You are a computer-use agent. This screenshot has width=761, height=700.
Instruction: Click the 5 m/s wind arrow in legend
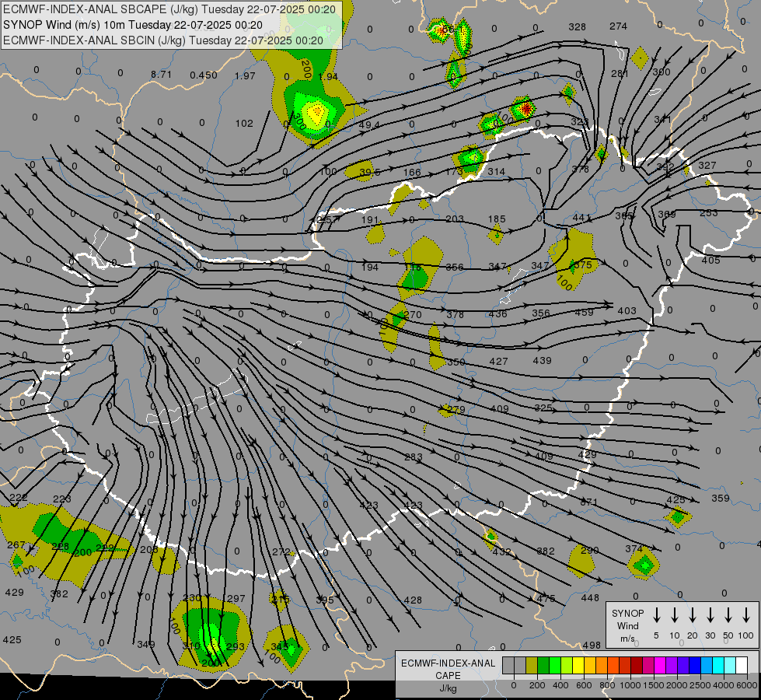coord(656,615)
